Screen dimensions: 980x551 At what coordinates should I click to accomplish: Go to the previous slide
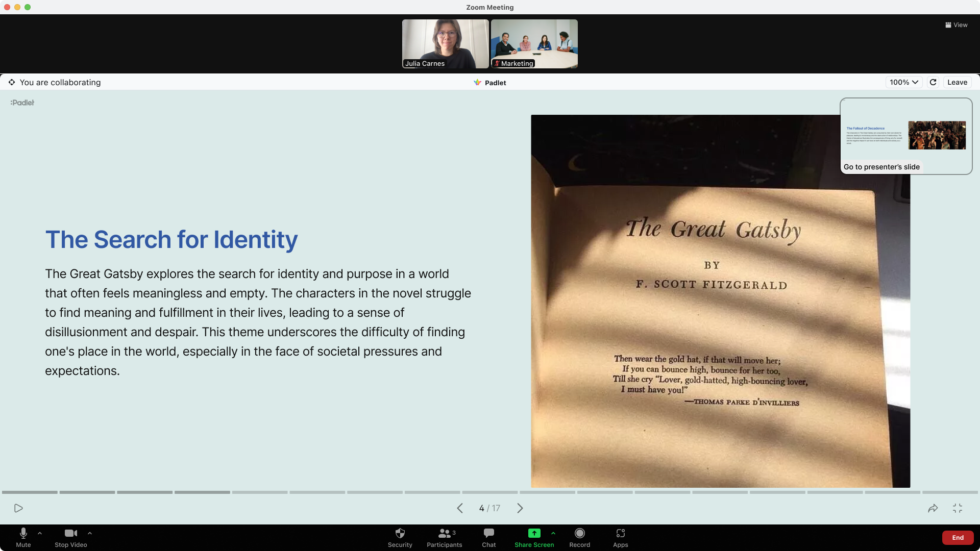tap(460, 508)
